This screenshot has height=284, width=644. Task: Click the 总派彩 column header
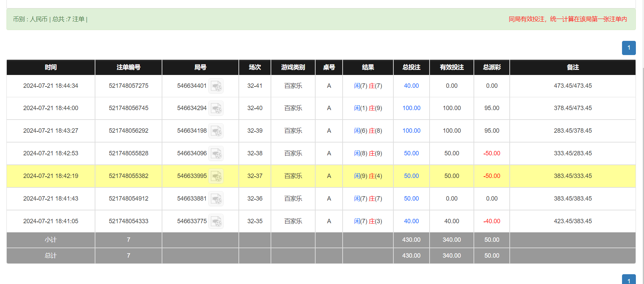click(492, 67)
